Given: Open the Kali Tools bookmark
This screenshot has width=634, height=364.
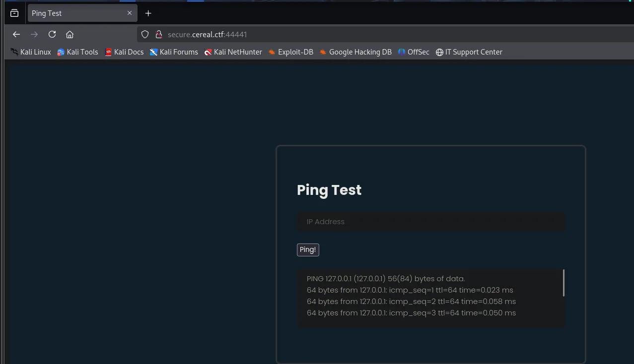Looking at the screenshot, I should coord(78,52).
